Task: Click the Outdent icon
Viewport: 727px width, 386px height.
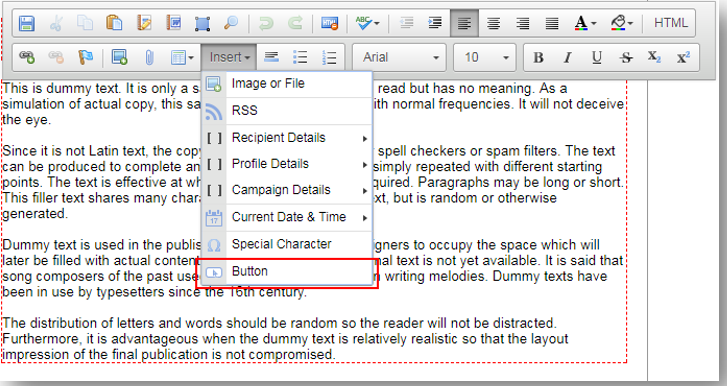Action: click(x=406, y=23)
